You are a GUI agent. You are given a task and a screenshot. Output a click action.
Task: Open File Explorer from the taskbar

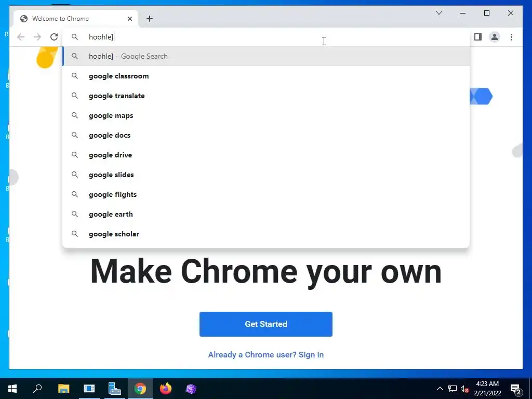click(x=63, y=389)
